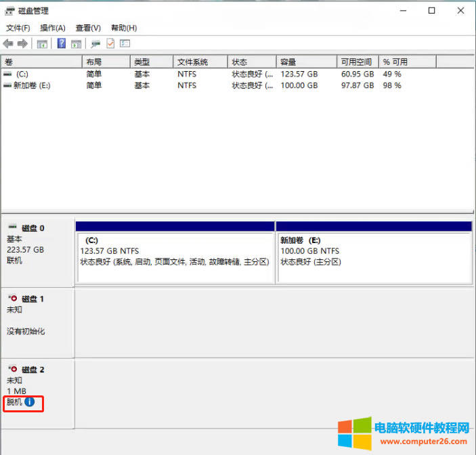This screenshot has height=455, width=476.
Task: Click the properties checkmark toolbar icon
Action: click(x=110, y=43)
